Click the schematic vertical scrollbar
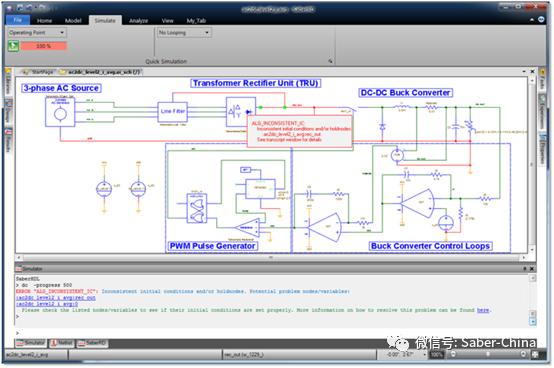554x368 pixels. click(532, 164)
